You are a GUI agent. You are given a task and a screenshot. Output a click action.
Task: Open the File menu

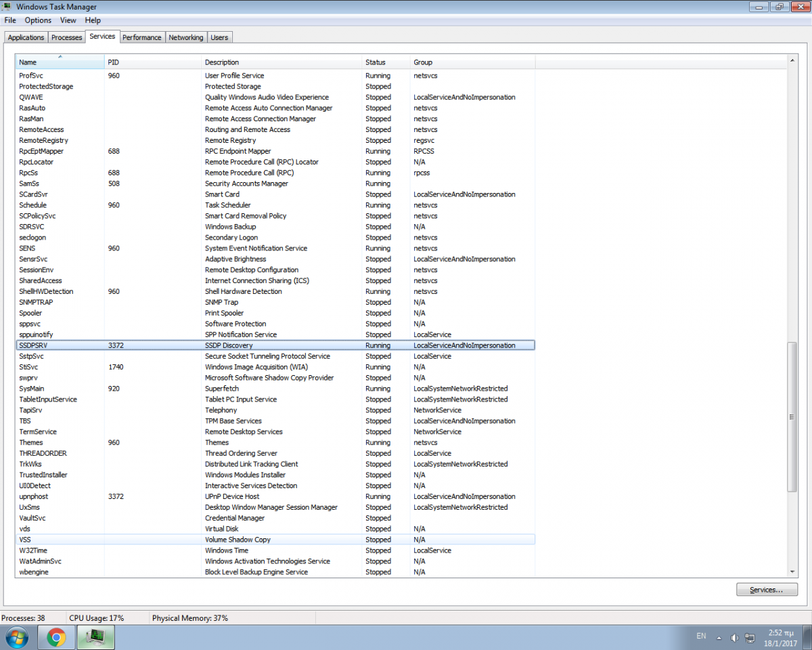(10, 20)
